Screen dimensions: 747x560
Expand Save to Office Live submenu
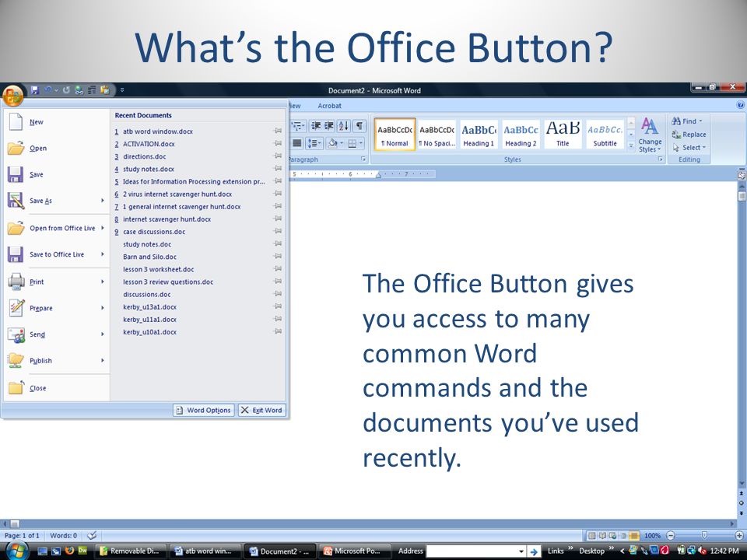point(103,254)
